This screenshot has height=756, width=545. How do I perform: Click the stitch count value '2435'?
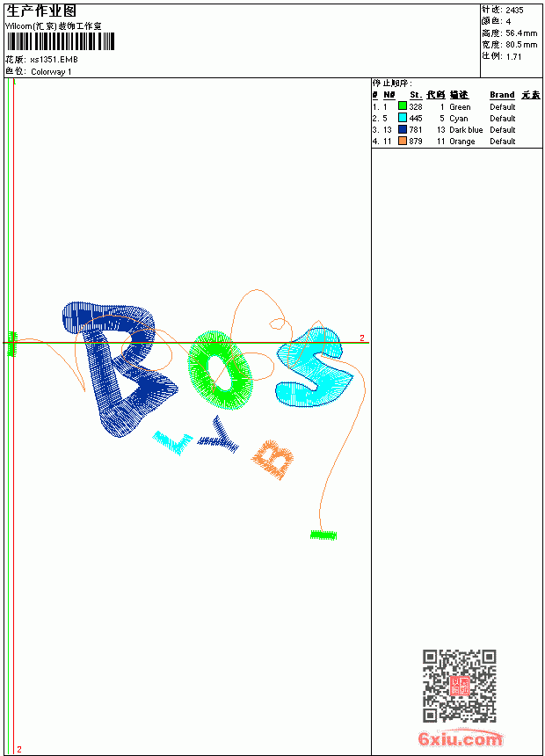click(x=514, y=11)
